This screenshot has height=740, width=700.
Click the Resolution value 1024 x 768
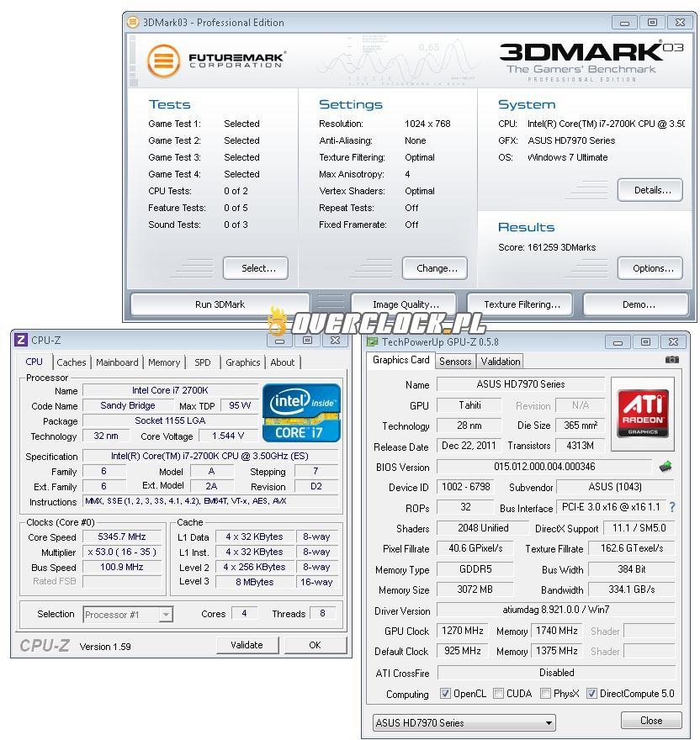click(x=427, y=124)
